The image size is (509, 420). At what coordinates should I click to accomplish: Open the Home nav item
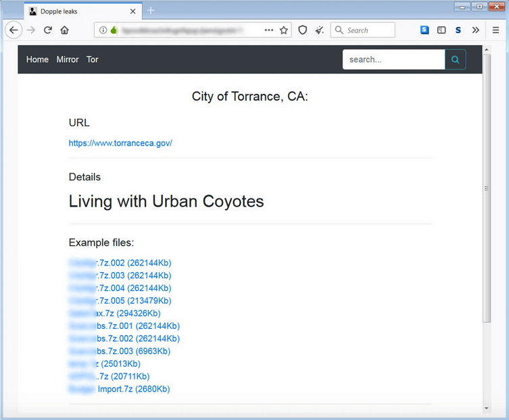point(37,59)
